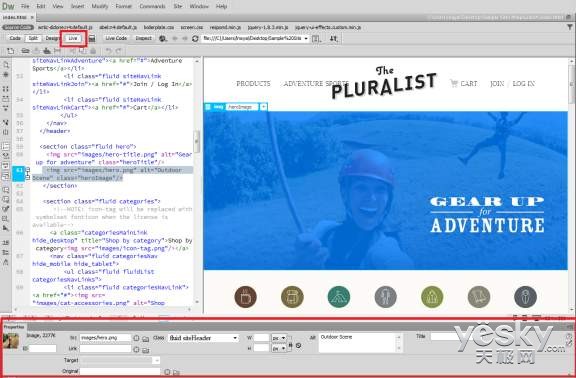Toggle the Live Code button
The image size is (576, 378).
(116, 38)
